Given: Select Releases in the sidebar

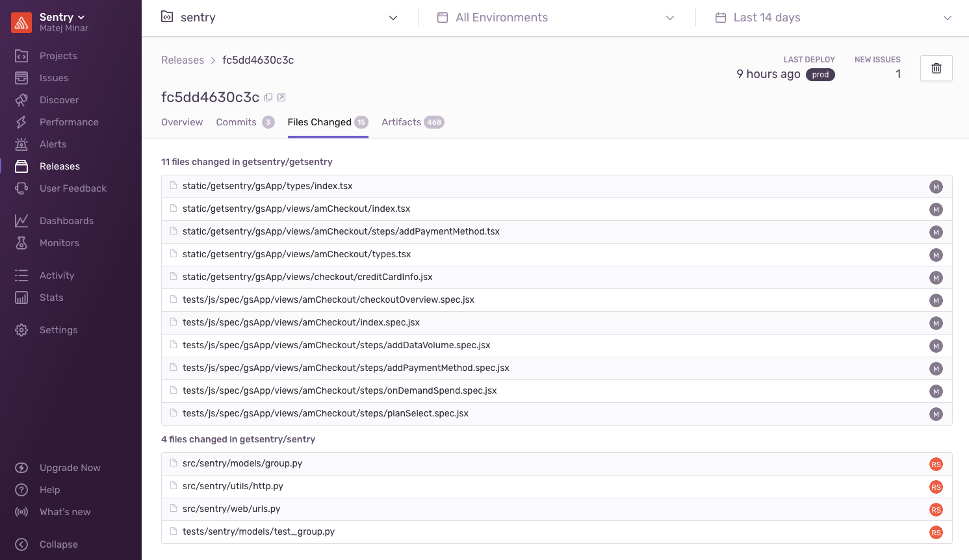Looking at the screenshot, I should coord(59,166).
